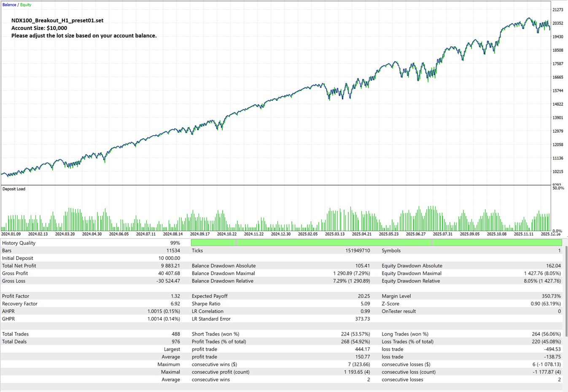Image resolution: width=568 pixels, height=392 pixels.
Task: Click Equity Drawdown Relative value "8.05% (1 427.76)"
Action: 543,281
